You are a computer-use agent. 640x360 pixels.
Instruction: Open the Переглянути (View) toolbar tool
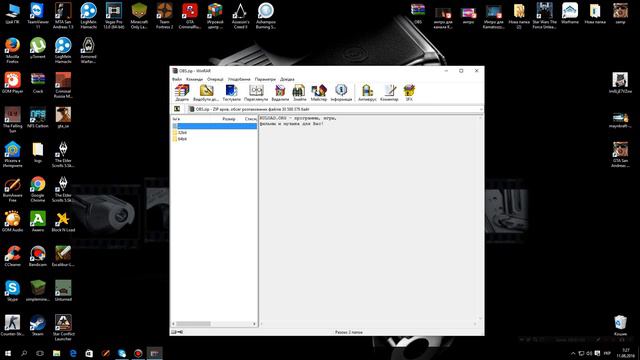point(256,93)
